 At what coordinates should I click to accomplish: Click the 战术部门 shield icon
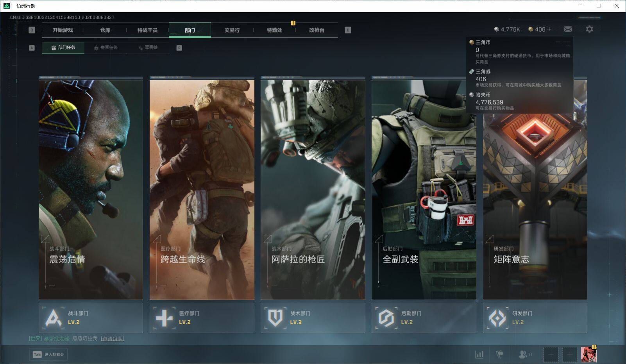(x=275, y=318)
